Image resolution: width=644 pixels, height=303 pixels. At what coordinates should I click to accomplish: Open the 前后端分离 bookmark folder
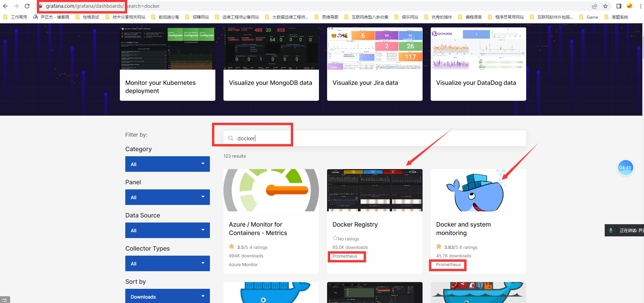[x=165, y=17]
